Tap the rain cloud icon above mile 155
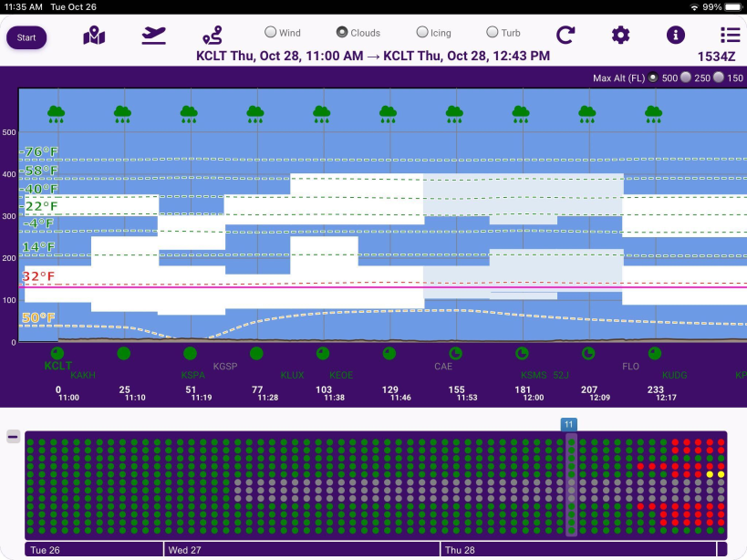 coord(454,114)
